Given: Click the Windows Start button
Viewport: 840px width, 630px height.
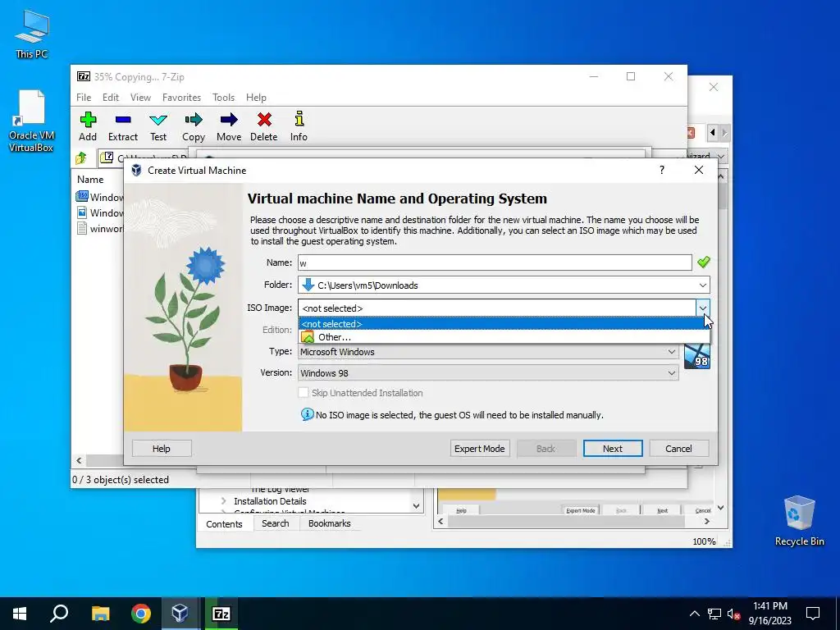Looking at the screenshot, I should tap(20, 614).
